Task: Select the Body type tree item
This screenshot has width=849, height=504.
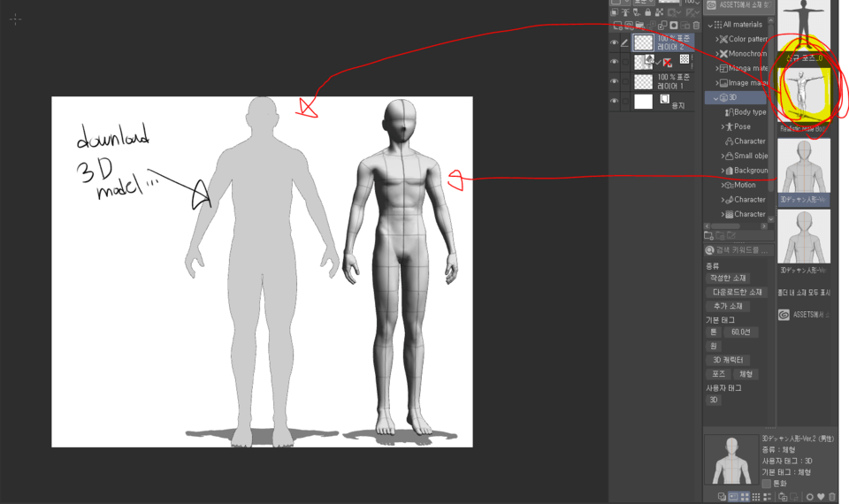Action: pos(746,112)
